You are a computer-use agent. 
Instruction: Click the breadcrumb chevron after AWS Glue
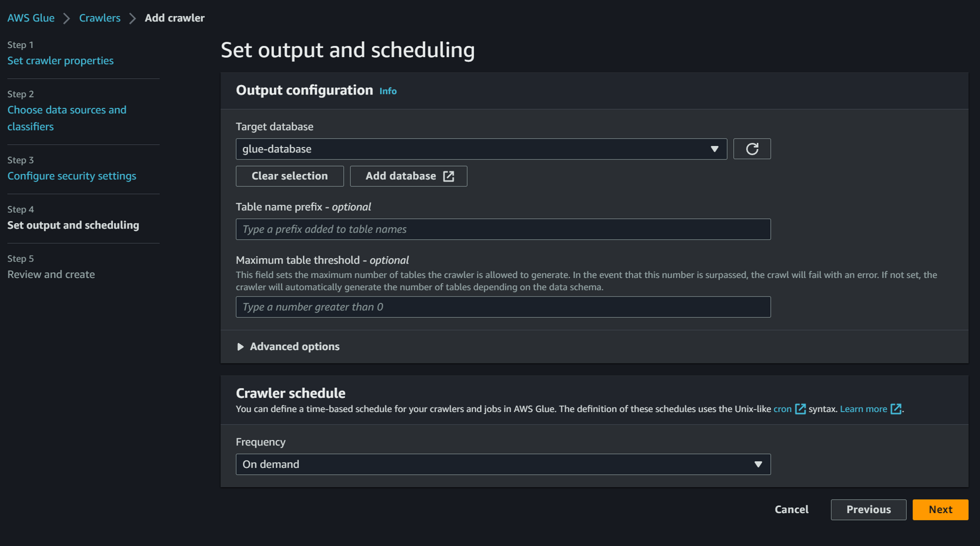pos(66,18)
